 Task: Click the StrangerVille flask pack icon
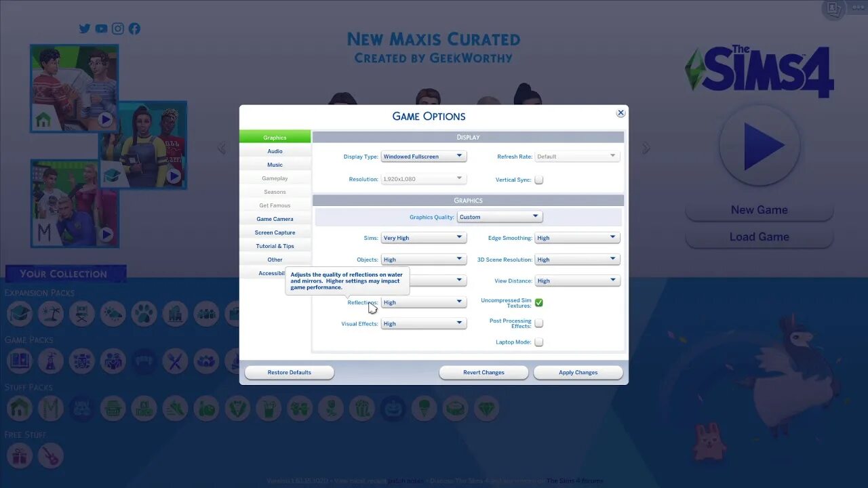tap(50, 361)
